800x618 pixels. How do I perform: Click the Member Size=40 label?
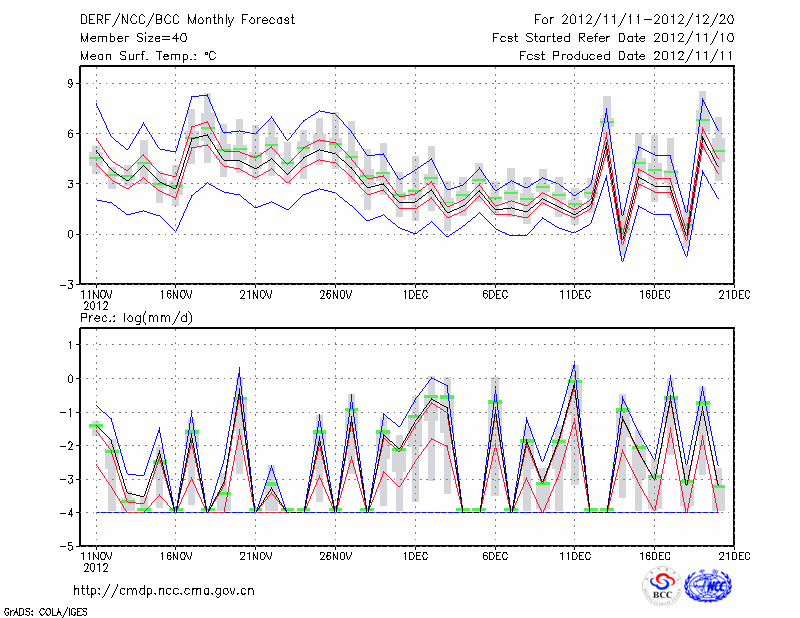126,37
